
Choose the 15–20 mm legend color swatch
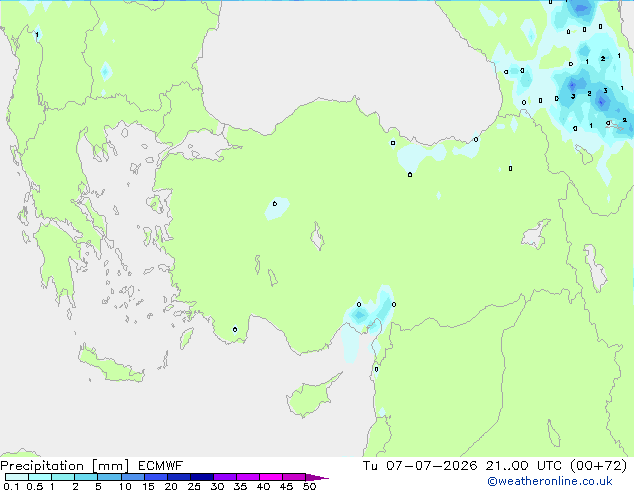[155, 477]
